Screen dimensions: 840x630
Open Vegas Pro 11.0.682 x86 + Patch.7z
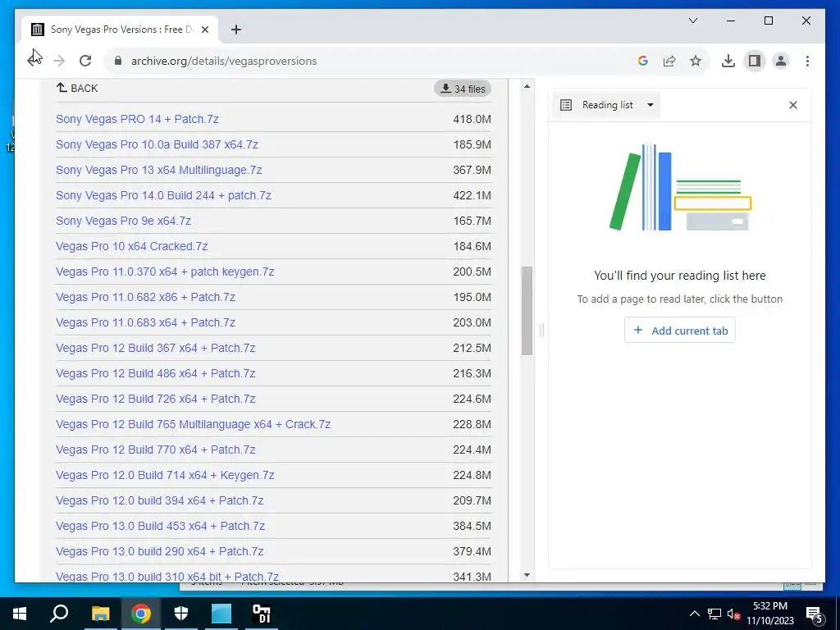(145, 297)
